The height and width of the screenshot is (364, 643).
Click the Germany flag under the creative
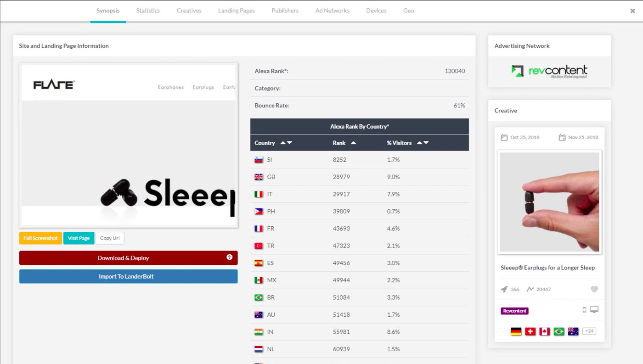tap(516, 331)
